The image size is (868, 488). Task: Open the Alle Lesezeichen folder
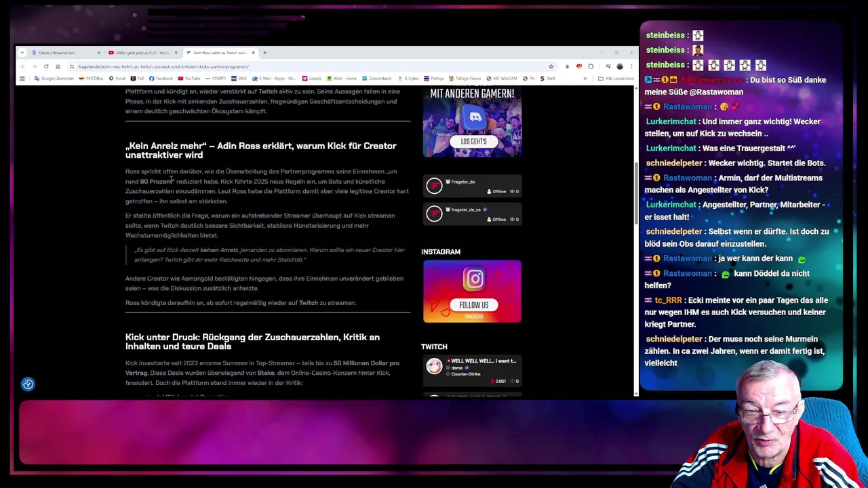coord(617,79)
